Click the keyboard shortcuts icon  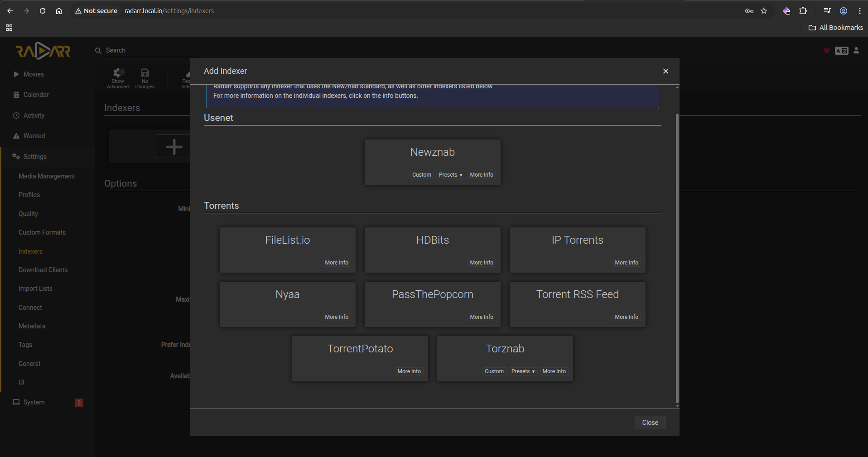842,51
